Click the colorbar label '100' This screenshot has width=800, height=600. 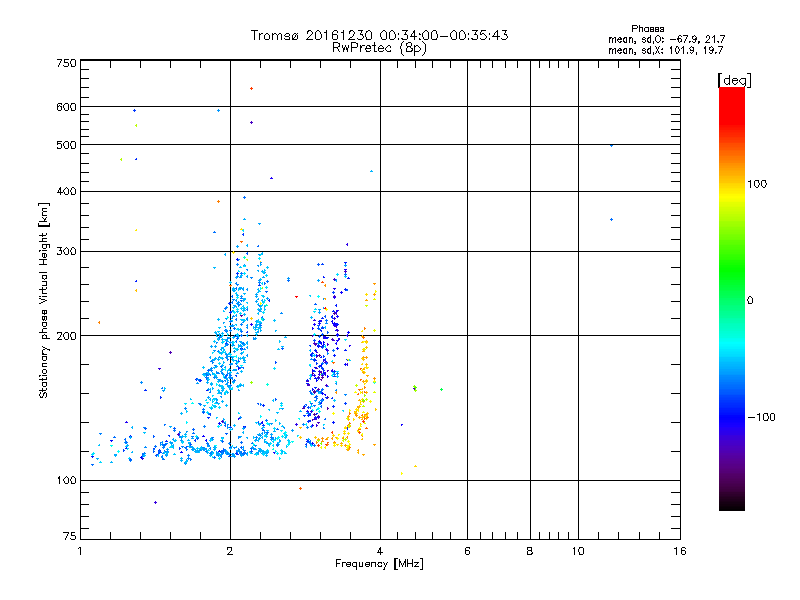pyautogui.click(x=757, y=184)
